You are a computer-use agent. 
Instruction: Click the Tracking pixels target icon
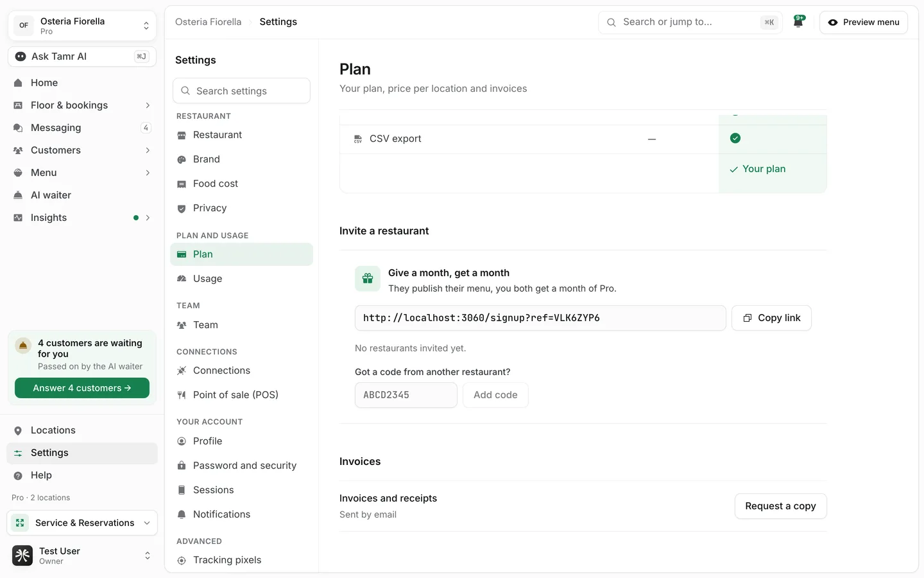coord(182,560)
